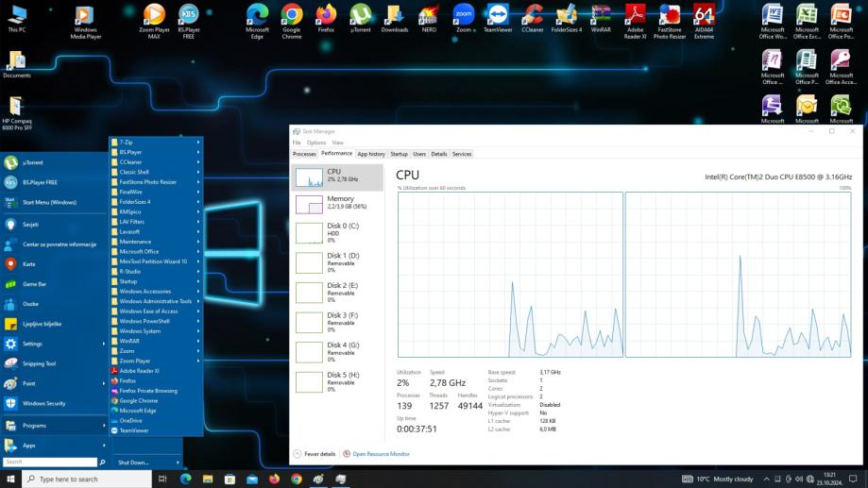Open Firefox desktop shortcut
This screenshot has height=488, width=868.
pyautogui.click(x=326, y=19)
